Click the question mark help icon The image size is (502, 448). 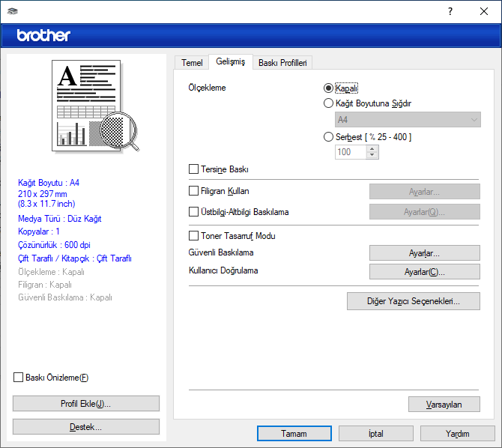(450, 11)
